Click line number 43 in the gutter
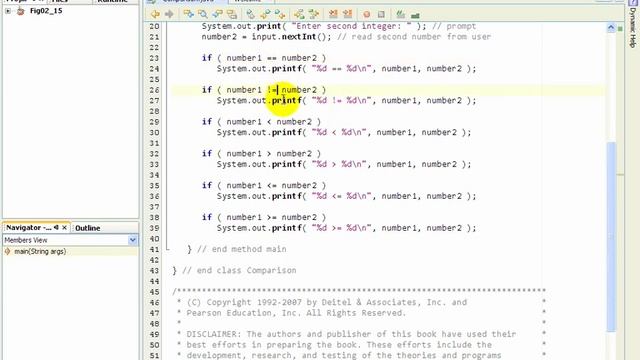Viewport: 640px width, 360px height. click(154, 270)
